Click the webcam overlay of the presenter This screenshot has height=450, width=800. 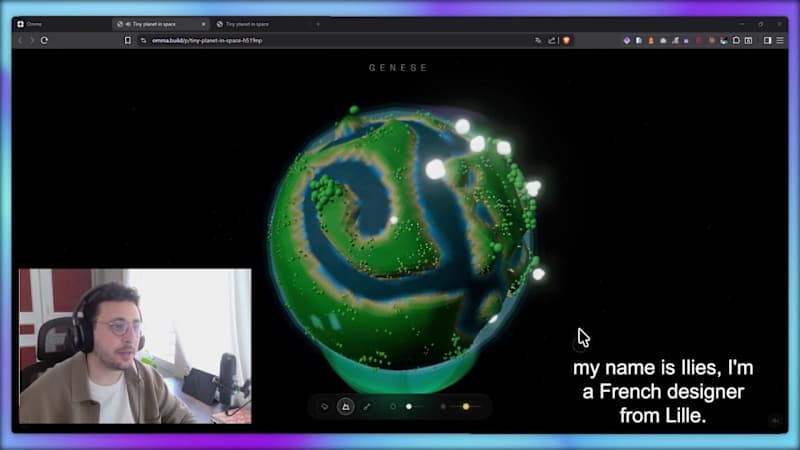(x=135, y=346)
